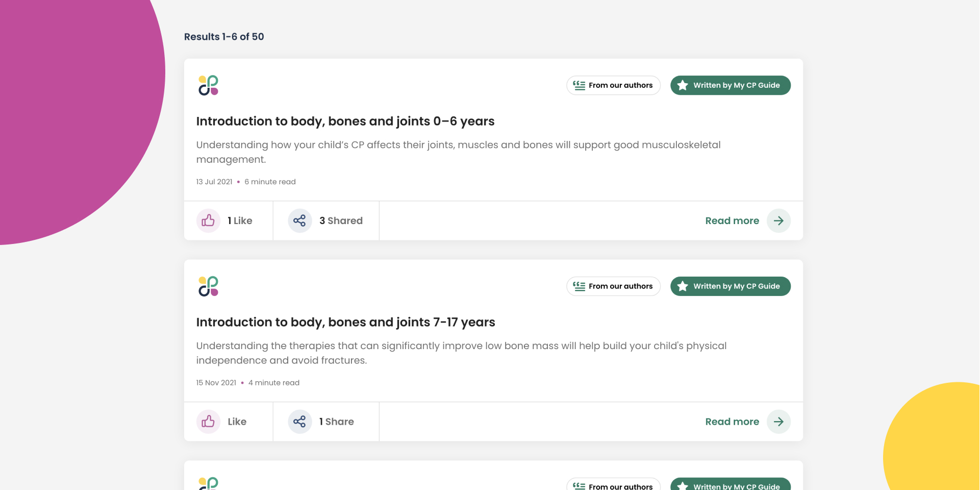Open 'Introduction to body, bones and joints 7–17 years'

pos(345,323)
